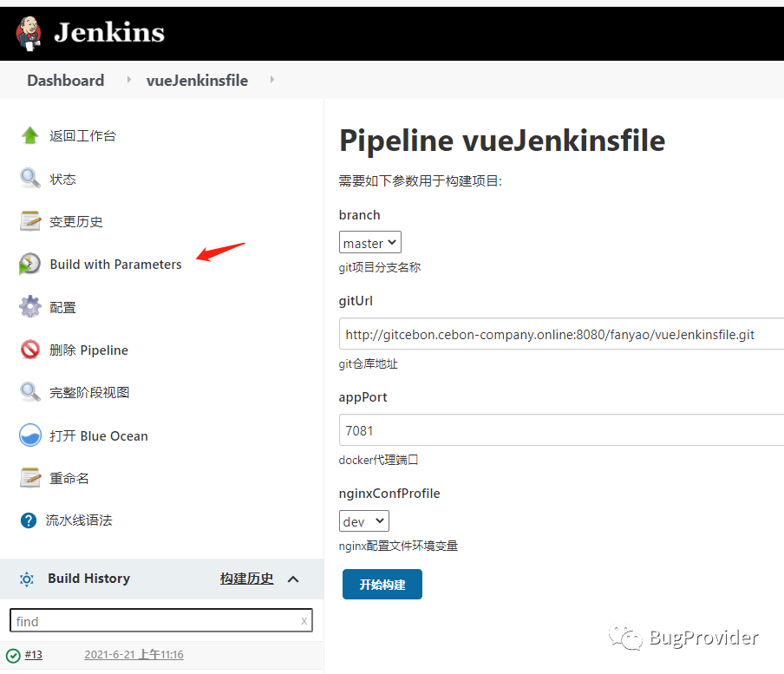
Task: Click the green success status icon for build #13
Action: pyautogui.click(x=13, y=656)
